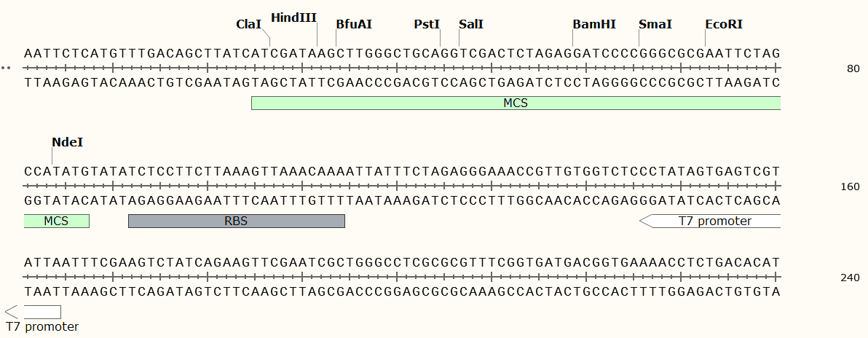Click the SmaI cut site label
The height and width of the screenshot is (338, 868).
pos(655,24)
